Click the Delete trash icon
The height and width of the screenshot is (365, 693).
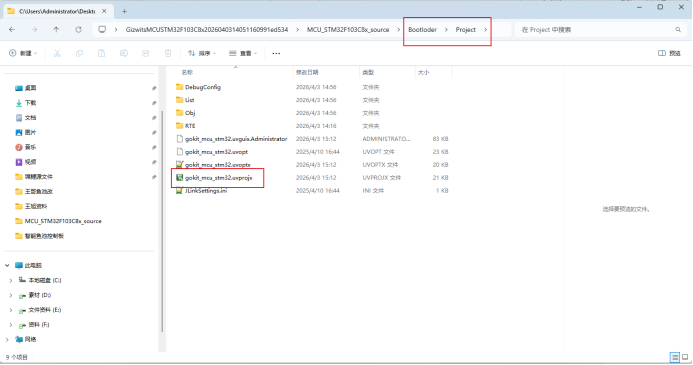(168, 53)
